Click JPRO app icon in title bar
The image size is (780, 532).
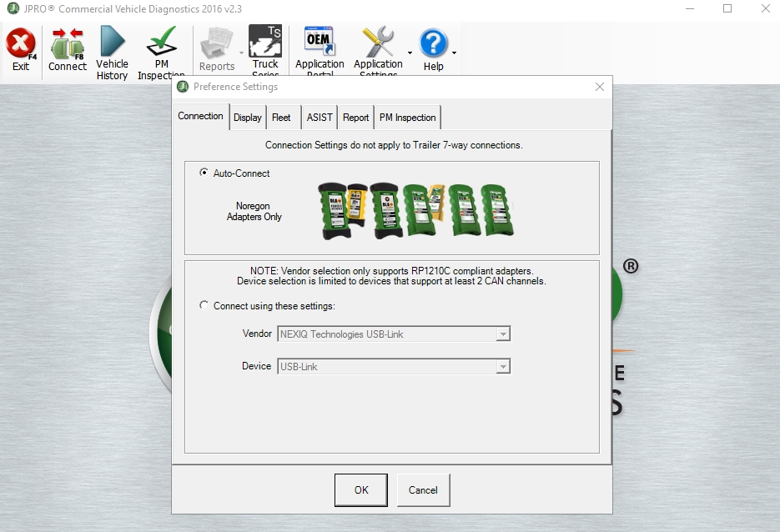click(x=13, y=8)
